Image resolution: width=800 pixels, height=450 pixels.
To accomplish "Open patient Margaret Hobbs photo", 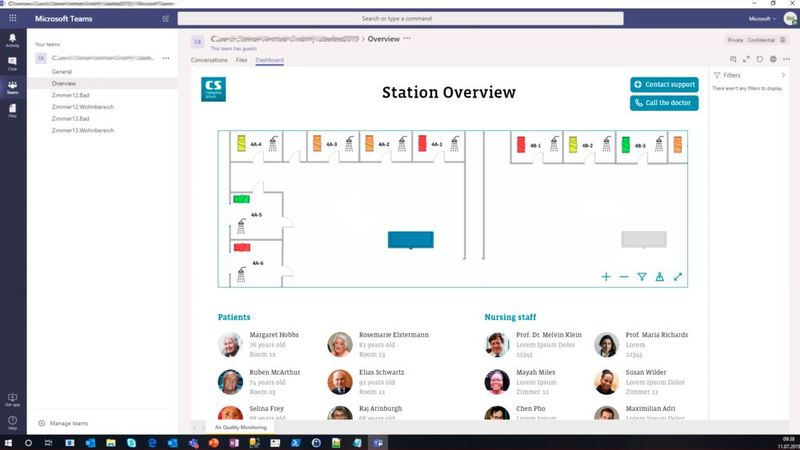I will pyautogui.click(x=230, y=344).
